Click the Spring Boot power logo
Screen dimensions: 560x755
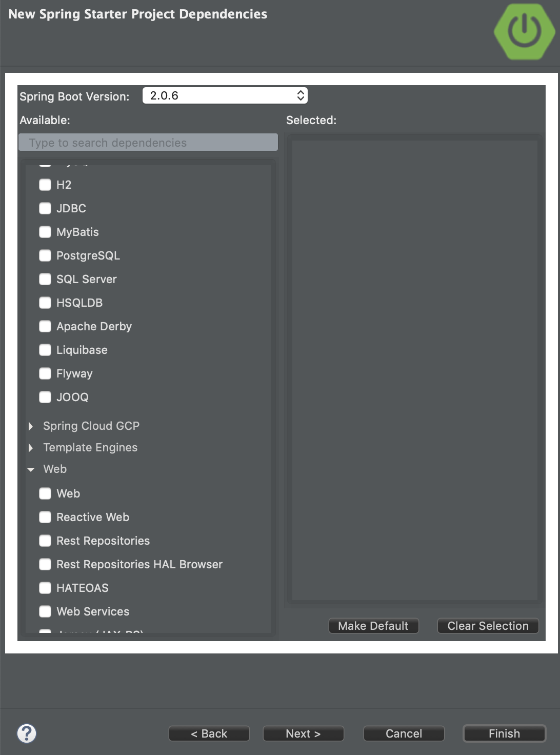(525, 31)
